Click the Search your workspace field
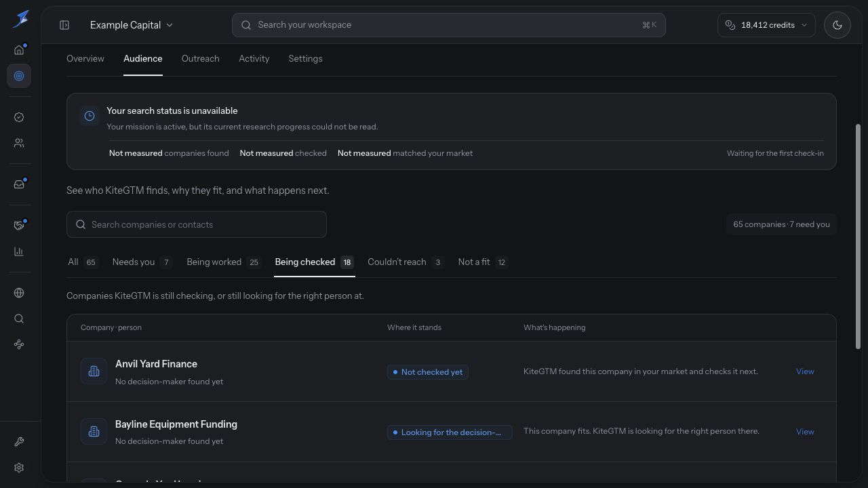Image resolution: width=868 pixels, height=488 pixels. [448, 25]
